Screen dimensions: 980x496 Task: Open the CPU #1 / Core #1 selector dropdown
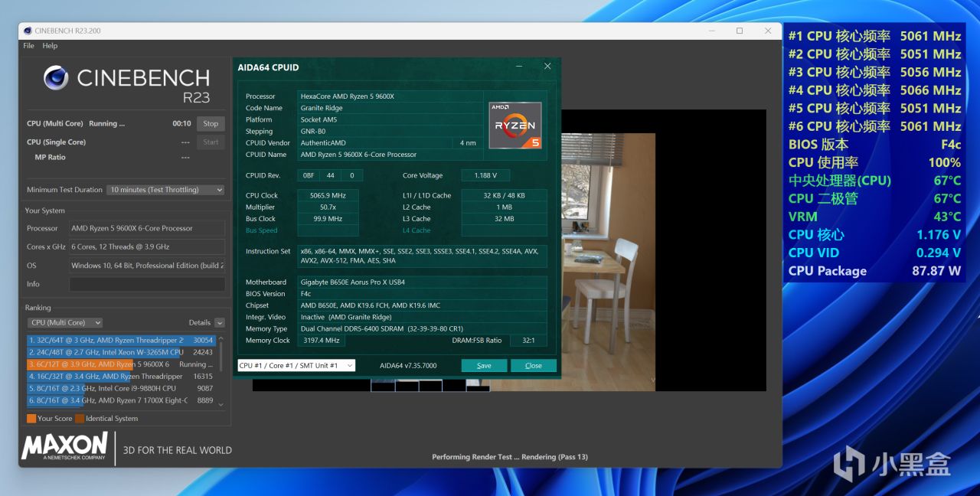(x=296, y=366)
